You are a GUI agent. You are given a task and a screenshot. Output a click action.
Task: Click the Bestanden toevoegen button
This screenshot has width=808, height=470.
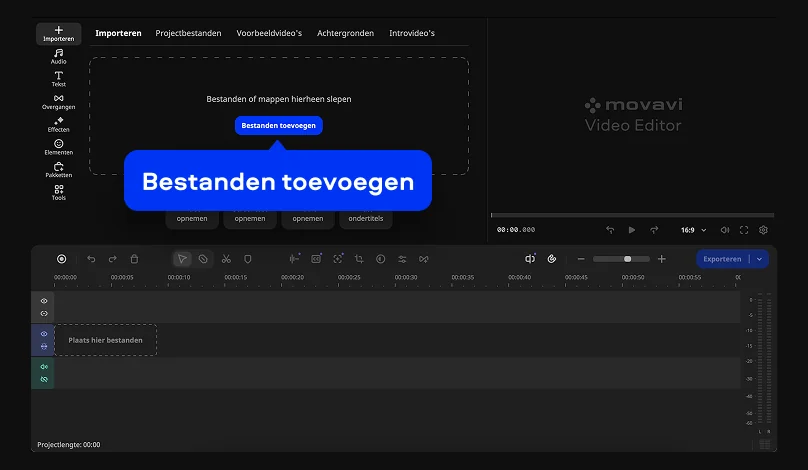click(x=279, y=126)
